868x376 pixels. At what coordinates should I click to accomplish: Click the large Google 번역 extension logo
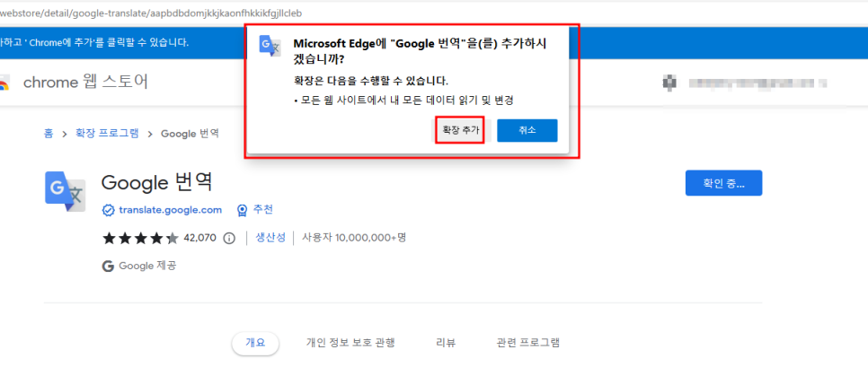coord(65,191)
